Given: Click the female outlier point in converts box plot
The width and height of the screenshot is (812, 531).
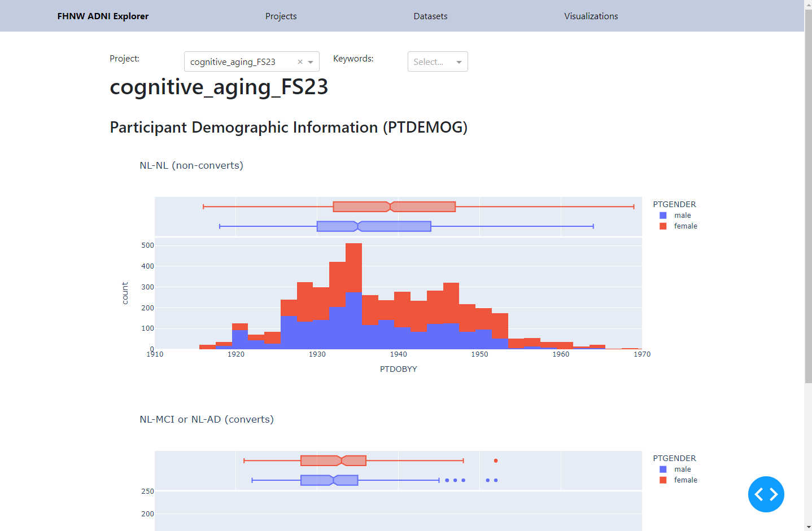Looking at the screenshot, I should pyautogui.click(x=496, y=460).
